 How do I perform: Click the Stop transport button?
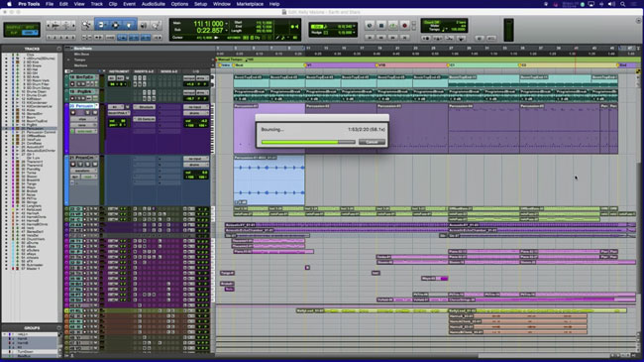tap(381, 26)
